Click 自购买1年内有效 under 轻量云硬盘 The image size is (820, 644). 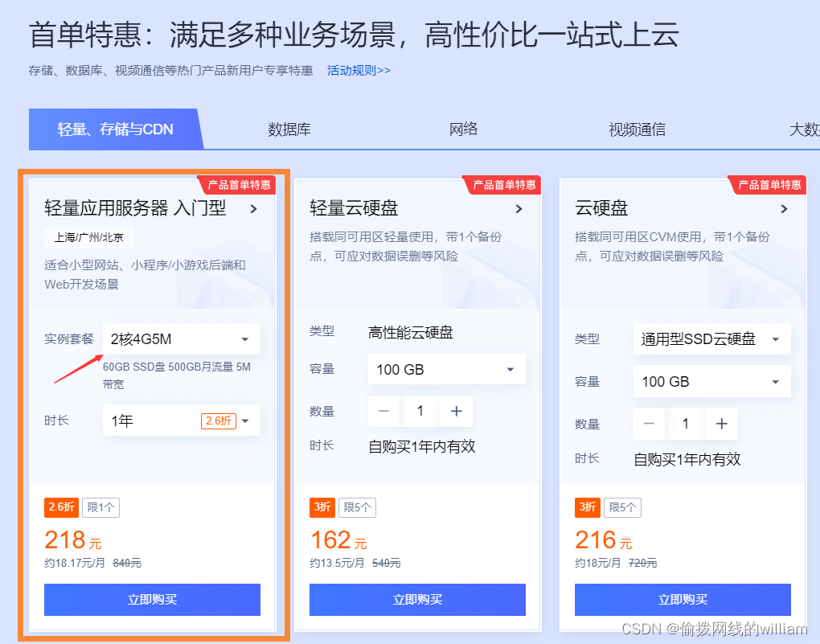pyautogui.click(x=422, y=446)
